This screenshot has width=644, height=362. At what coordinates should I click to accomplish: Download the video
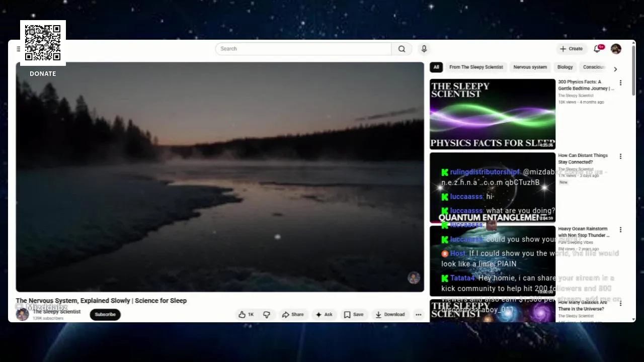390,314
